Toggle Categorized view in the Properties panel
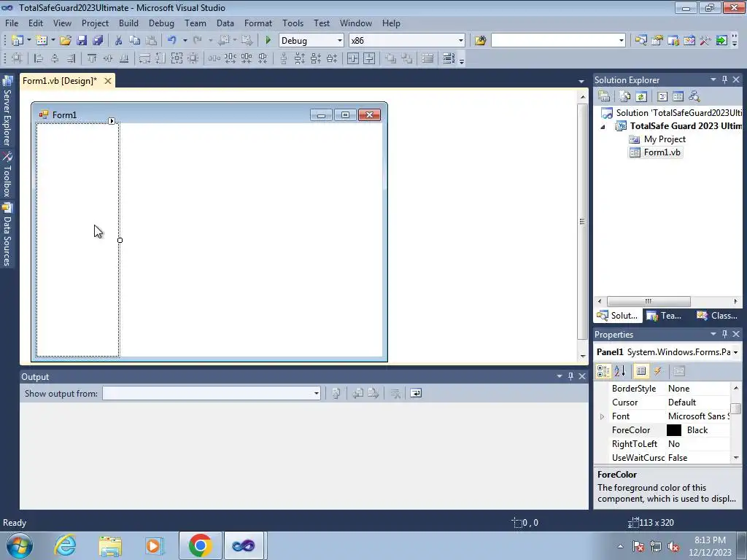 pyautogui.click(x=603, y=371)
